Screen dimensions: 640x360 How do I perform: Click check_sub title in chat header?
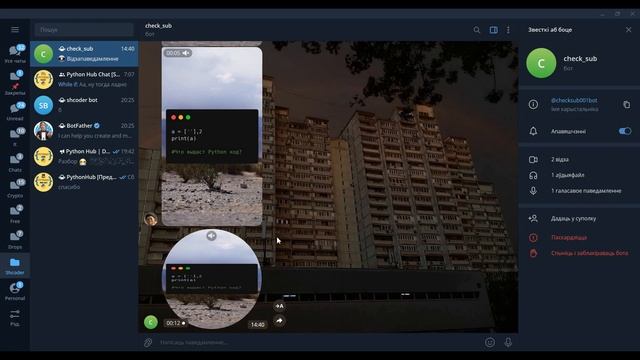[x=158, y=25]
